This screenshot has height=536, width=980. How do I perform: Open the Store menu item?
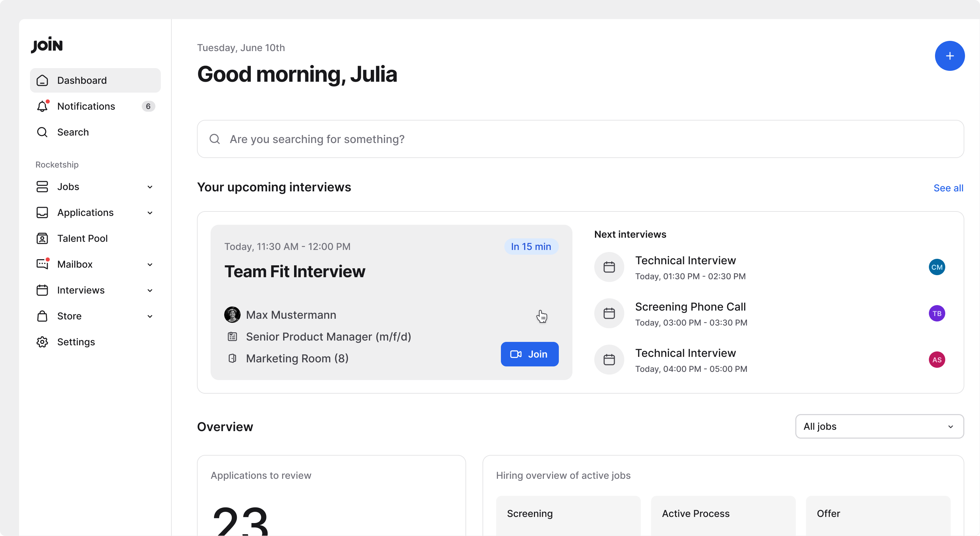coord(69,316)
